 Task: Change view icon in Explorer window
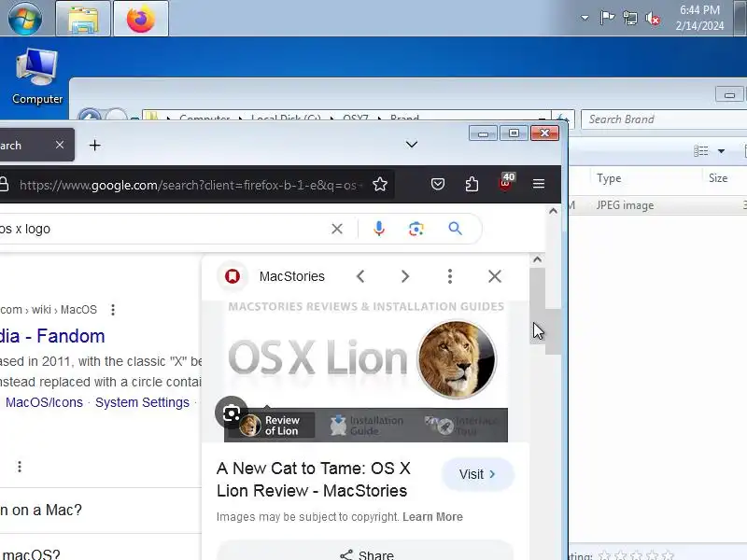[701, 151]
